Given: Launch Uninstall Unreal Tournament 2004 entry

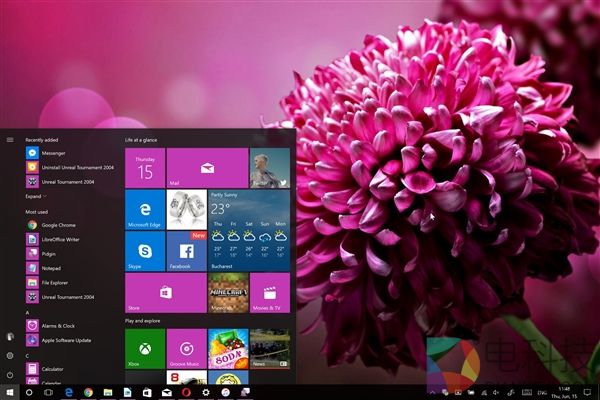Looking at the screenshot, I should pyautogui.click(x=71, y=167).
